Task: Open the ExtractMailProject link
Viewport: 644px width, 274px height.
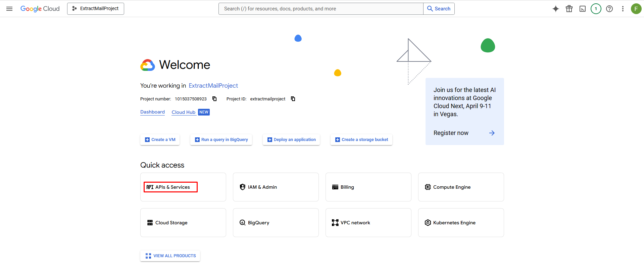Action: [x=213, y=86]
